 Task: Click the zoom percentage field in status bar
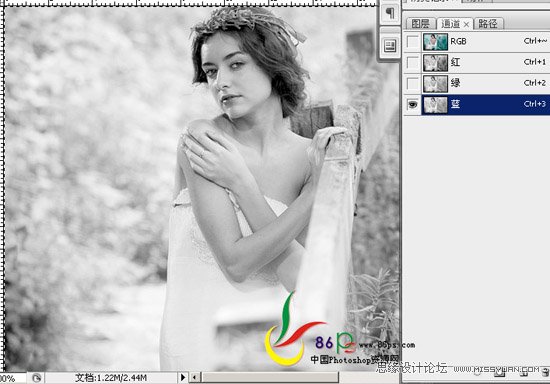point(13,378)
